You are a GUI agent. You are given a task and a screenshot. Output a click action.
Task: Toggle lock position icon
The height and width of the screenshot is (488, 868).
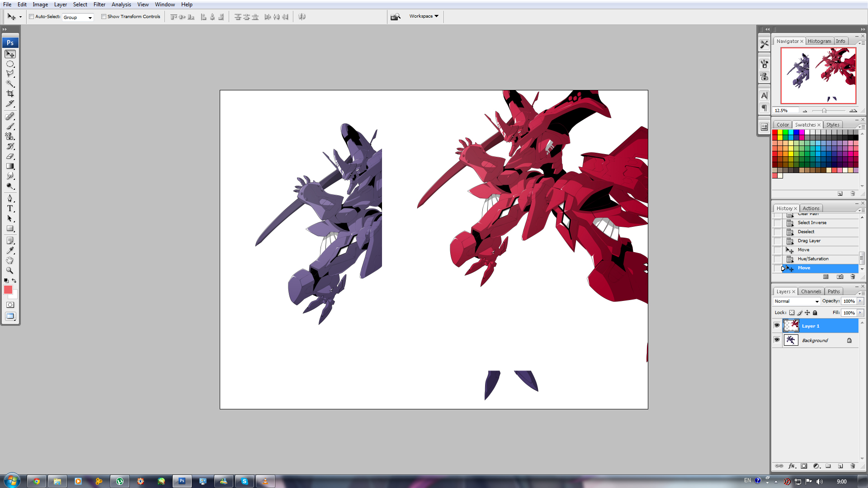point(807,313)
